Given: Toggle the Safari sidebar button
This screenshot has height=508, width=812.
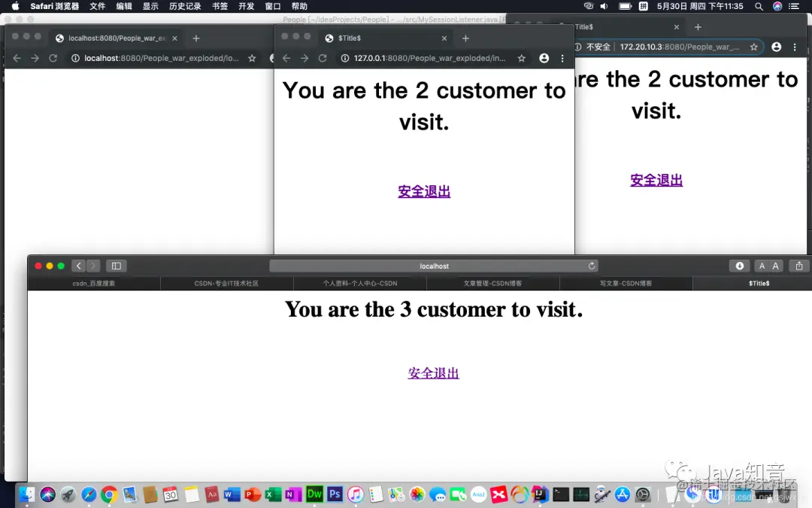Looking at the screenshot, I should (x=116, y=266).
